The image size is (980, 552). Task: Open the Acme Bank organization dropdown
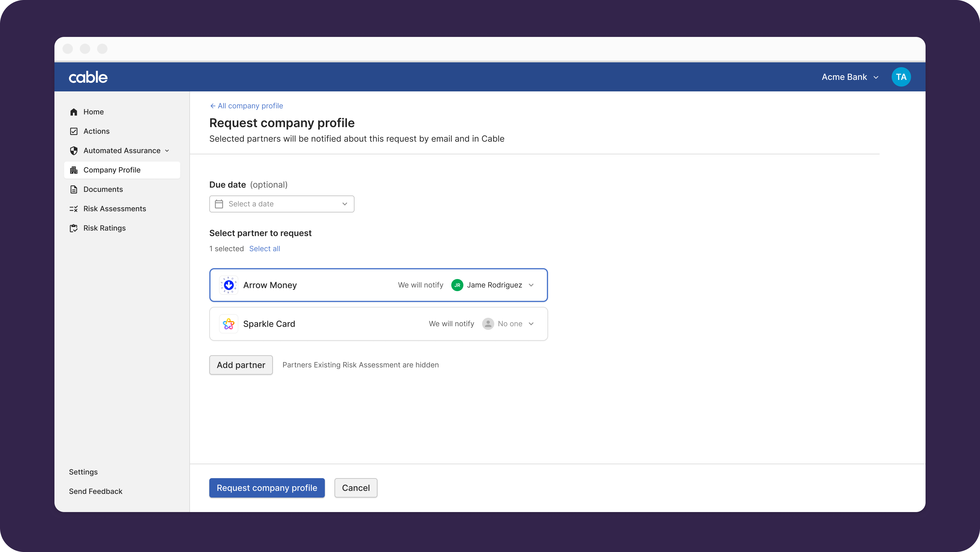[850, 77]
